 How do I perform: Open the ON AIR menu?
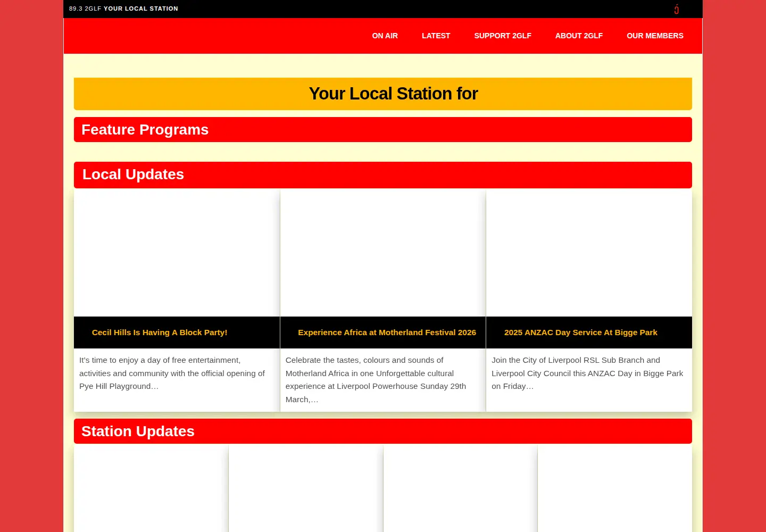click(x=385, y=36)
